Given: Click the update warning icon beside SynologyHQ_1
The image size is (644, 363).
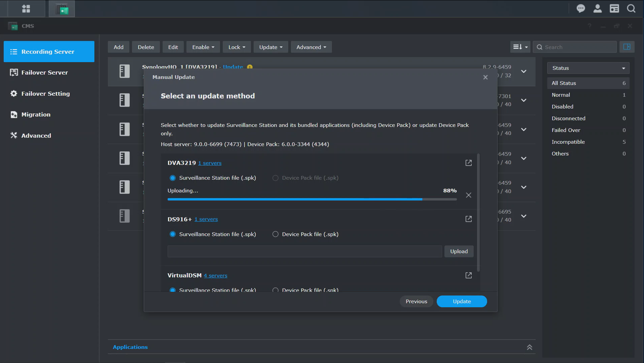Looking at the screenshot, I should click(250, 67).
